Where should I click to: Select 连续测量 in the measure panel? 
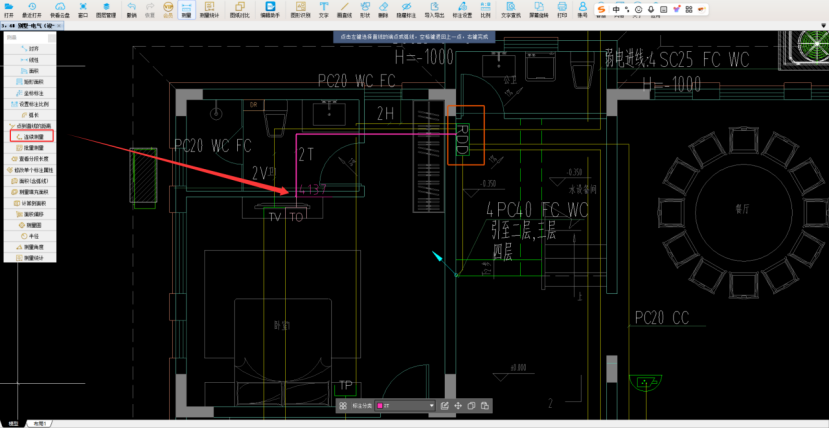[33, 137]
